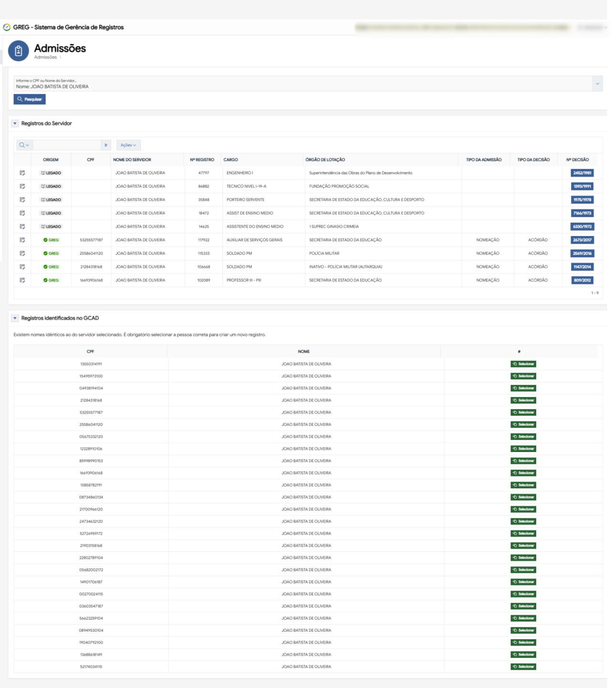Image resolution: width=616 pixels, height=688 pixels.
Task: Select the person with CPF 13550314191
Action: click(523, 364)
